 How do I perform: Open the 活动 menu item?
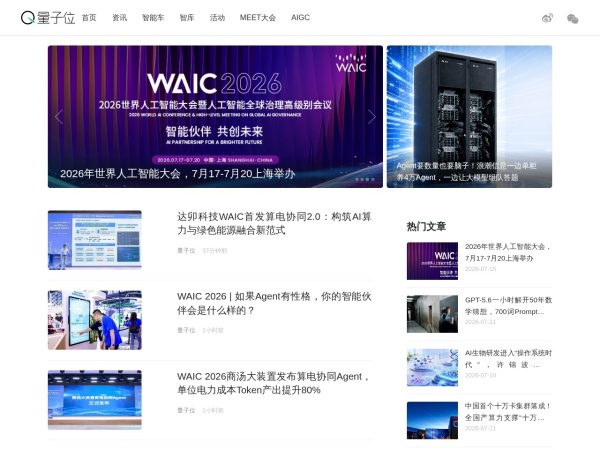[217, 18]
